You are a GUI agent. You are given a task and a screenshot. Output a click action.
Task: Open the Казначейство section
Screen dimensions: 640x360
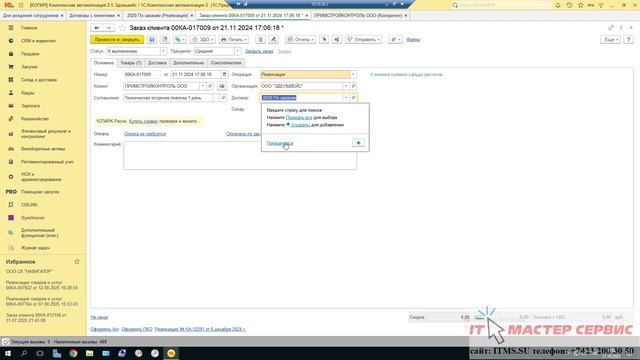35,119
